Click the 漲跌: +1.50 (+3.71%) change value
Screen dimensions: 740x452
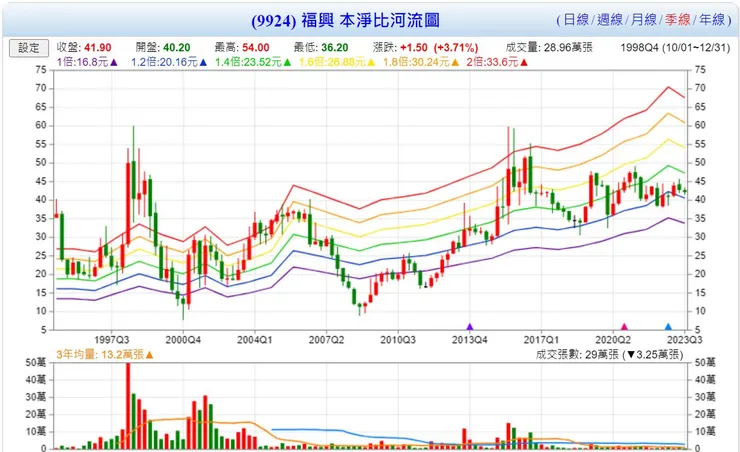425,48
